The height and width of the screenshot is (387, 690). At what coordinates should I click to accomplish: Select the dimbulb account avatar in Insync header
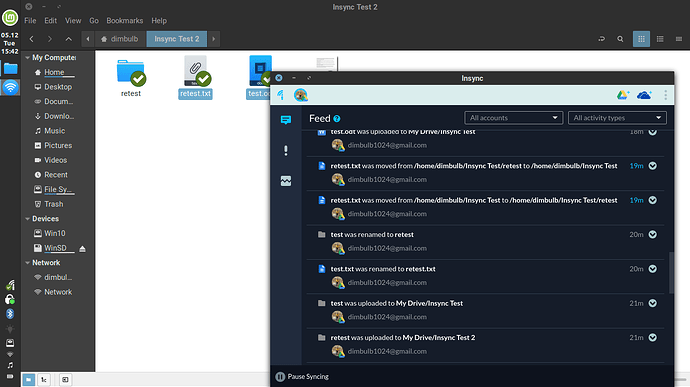(301, 95)
